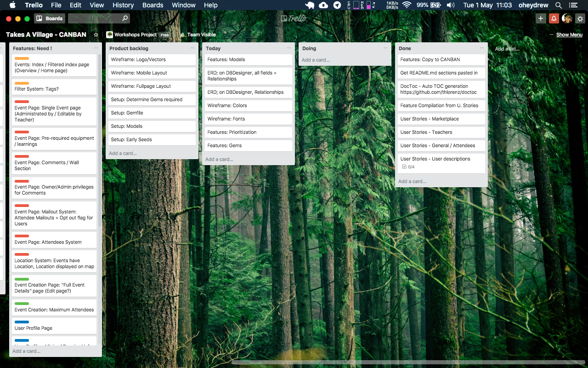Open Notification Center list icon
588x368 pixels.
[x=572, y=5]
